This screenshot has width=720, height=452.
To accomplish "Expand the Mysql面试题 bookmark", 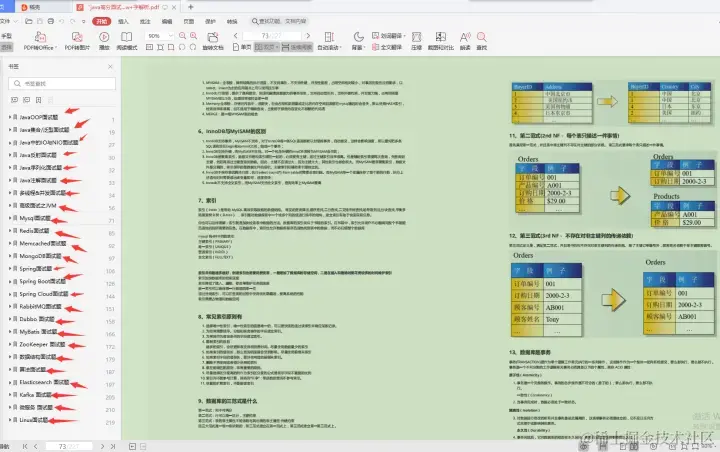I will 10,218.
